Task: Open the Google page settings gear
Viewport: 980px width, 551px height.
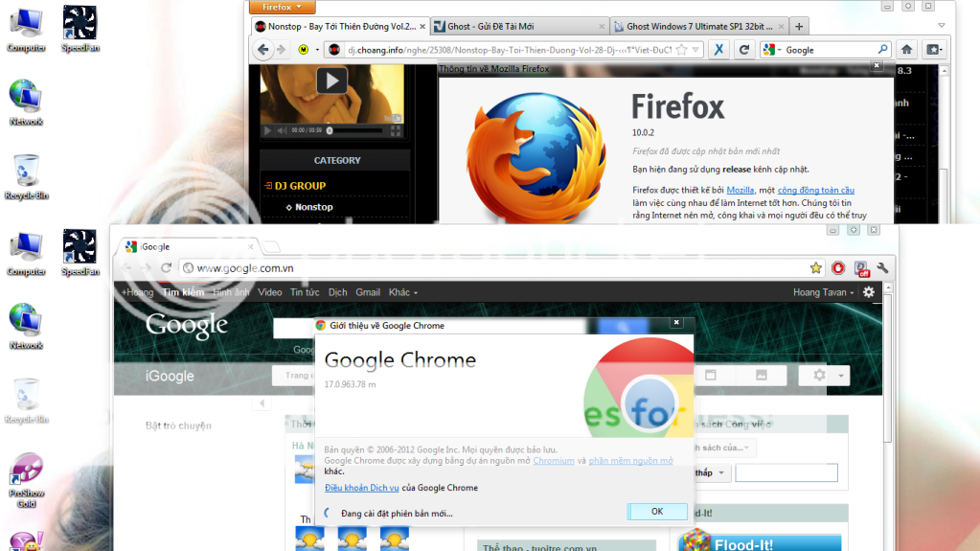Action: (869, 292)
